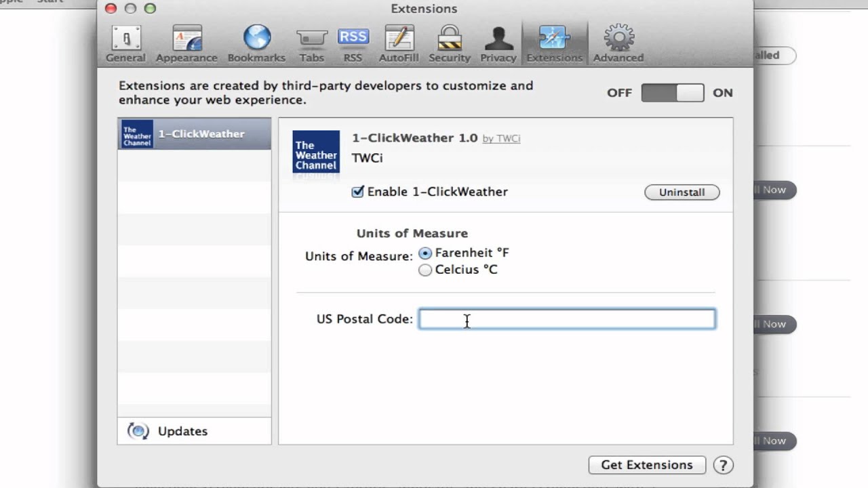
Task: Click the 1-ClickWeather 1.0 title text
Action: pyautogui.click(x=415, y=138)
